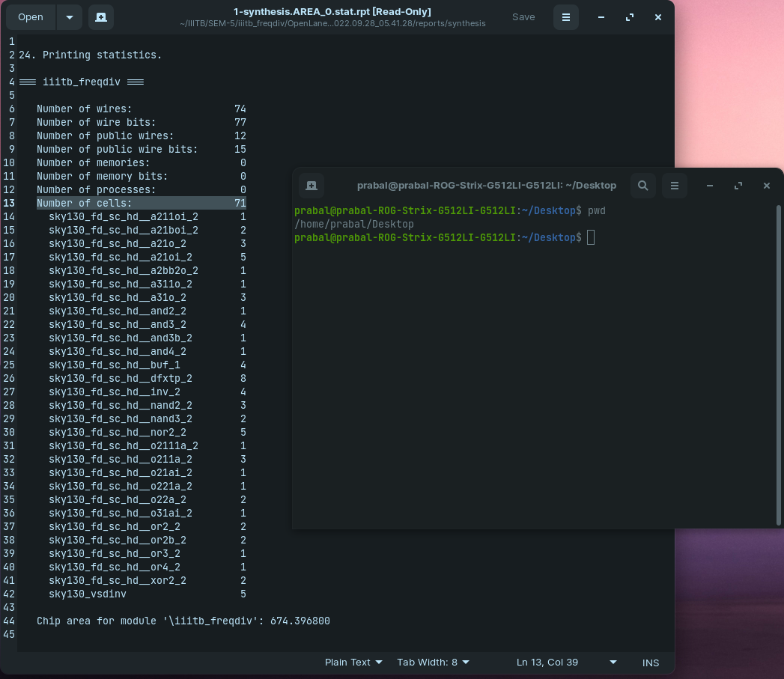784x679 pixels.
Task: Toggle INS insert/overwrite mode indicator
Action: pos(650,662)
